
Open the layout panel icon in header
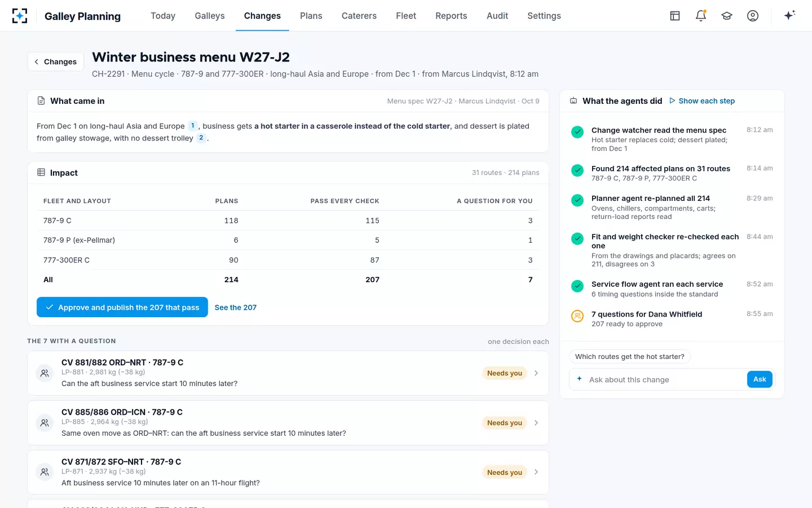click(674, 16)
